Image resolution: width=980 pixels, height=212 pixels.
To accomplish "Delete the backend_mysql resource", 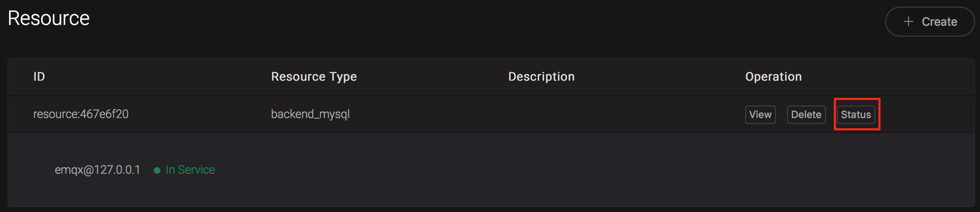I will click(806, 115).
